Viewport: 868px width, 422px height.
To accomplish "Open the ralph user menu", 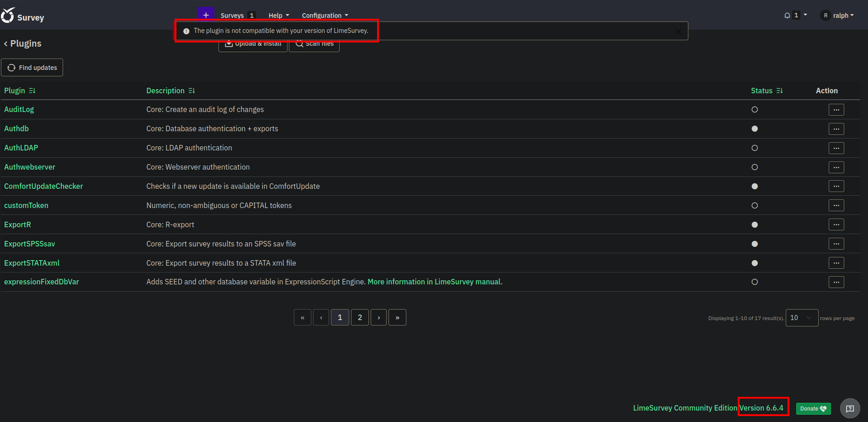I will coord(838,16).
